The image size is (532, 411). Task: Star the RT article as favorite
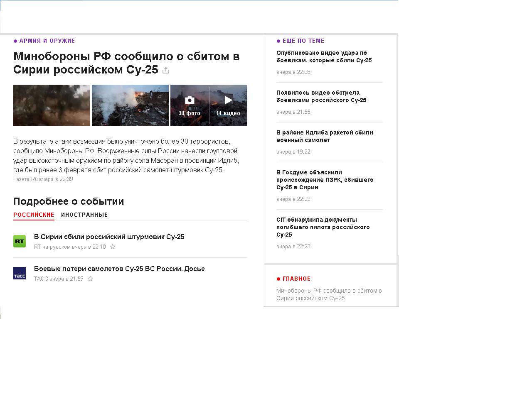113,247
